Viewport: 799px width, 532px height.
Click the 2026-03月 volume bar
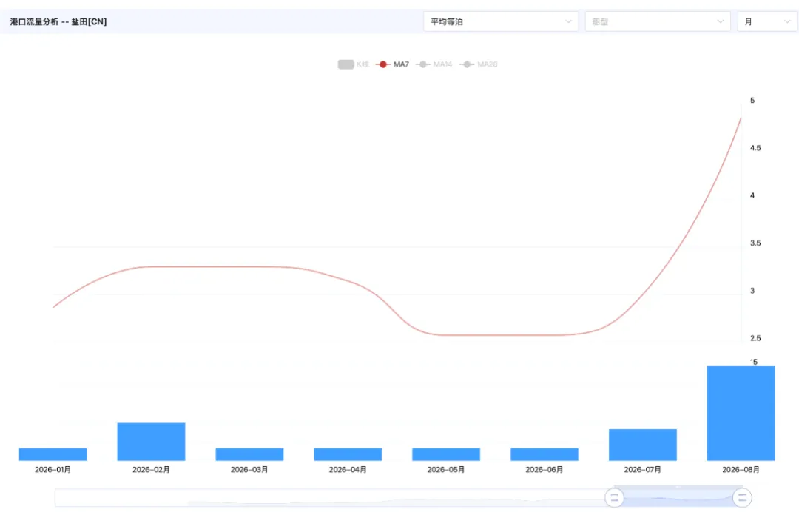(x=250, y=454)
